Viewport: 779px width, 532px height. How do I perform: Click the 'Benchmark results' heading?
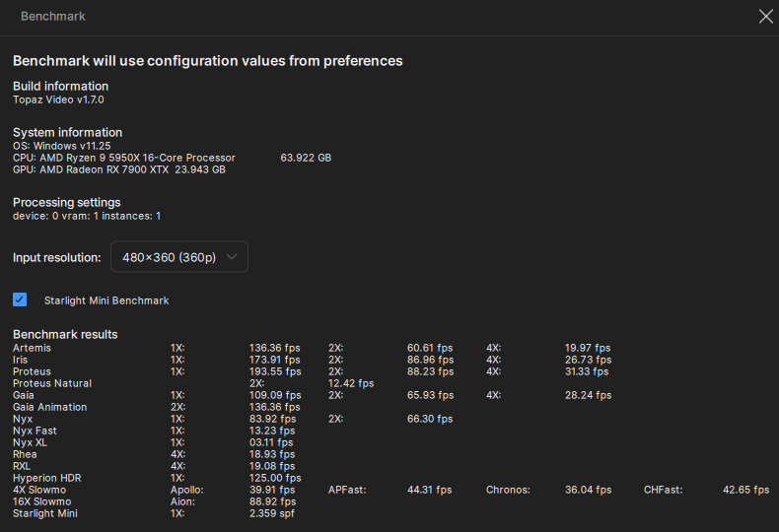(65, 335)
